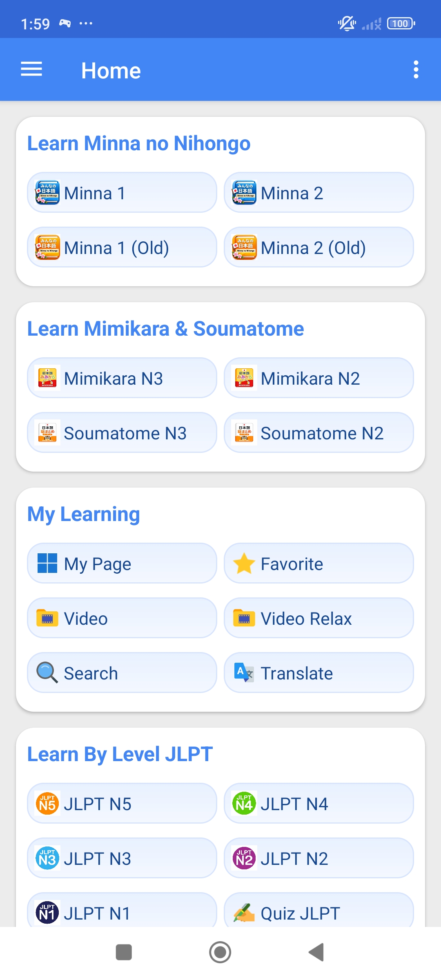Viewport: 441px width, 980px height.
Task: Go to My Page
Action: (122, 563)
